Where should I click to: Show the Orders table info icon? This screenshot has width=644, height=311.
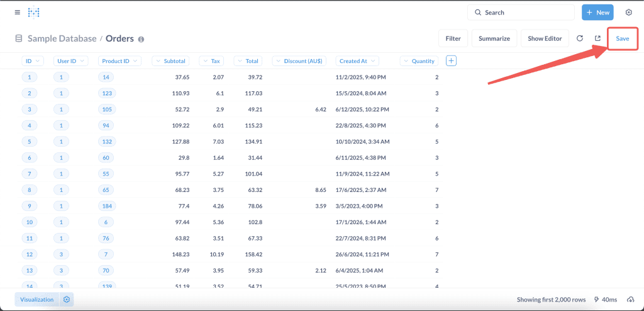click(x=141, y=39)
